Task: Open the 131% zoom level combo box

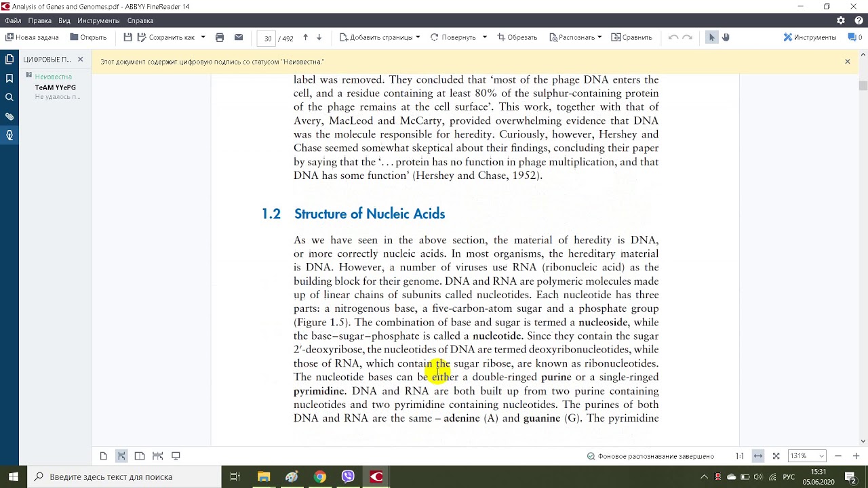Action: pyautogui.click(x=807, y=456)
